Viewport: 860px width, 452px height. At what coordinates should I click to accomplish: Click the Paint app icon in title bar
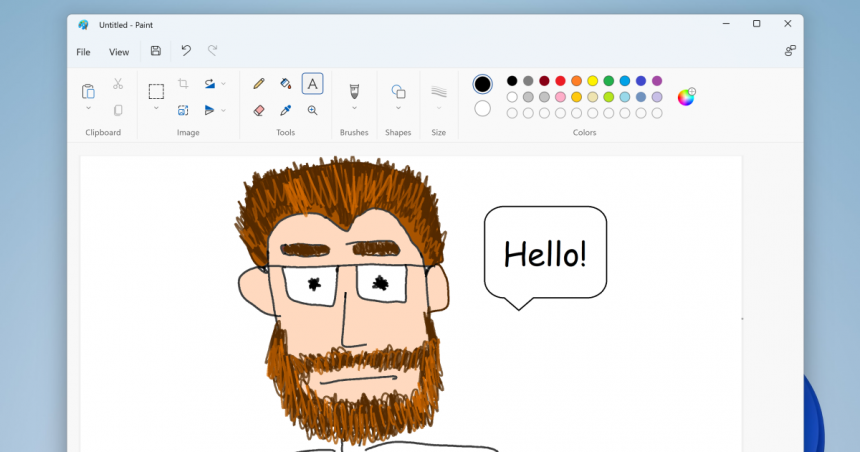(83, 25)
